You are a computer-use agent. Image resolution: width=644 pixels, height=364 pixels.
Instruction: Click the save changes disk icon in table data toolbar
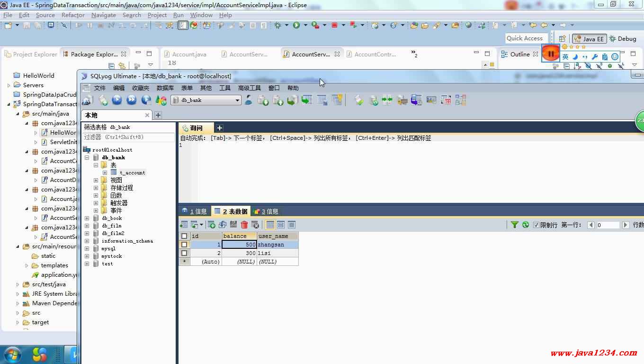[x=233, y=225]
